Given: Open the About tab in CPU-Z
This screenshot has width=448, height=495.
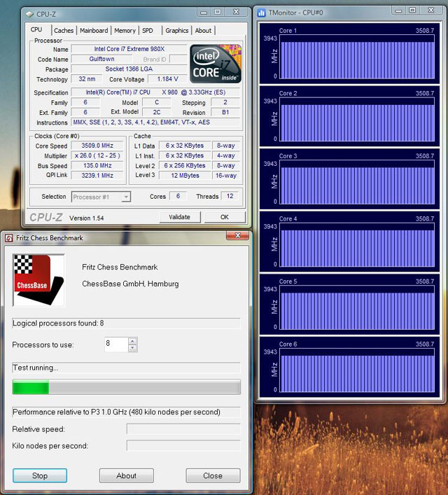Looking at the screenshot, I should [x=203, y=31].
